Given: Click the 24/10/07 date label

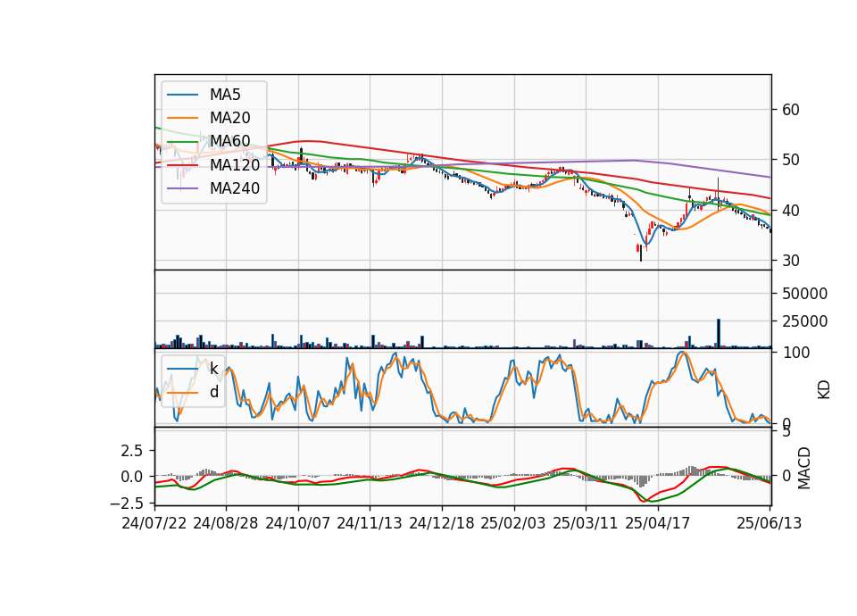Looking at the screenshot, I should tap(298, 523).
